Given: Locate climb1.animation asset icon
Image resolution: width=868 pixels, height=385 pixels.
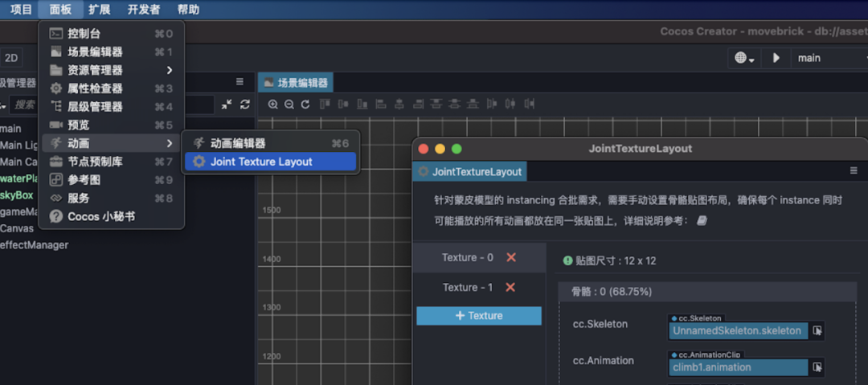Looking at the screenshot, I should [817, 367].
